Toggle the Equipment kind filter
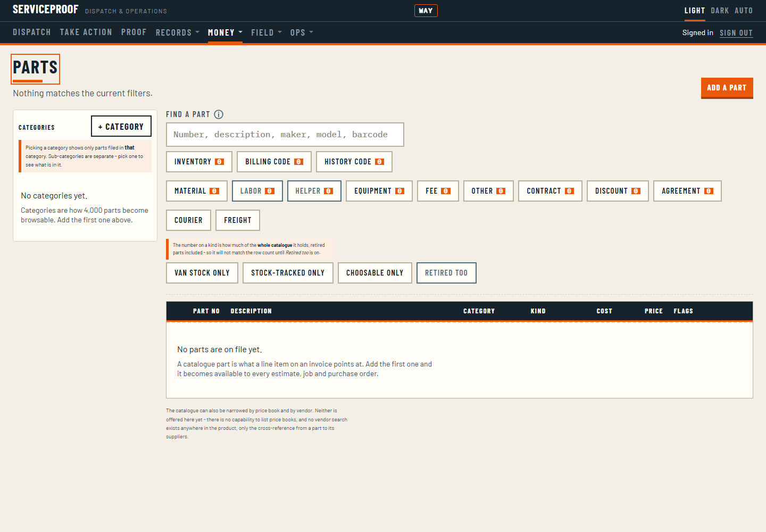The image size is (766, 532). pyautogui.click(x=379, y=191)
